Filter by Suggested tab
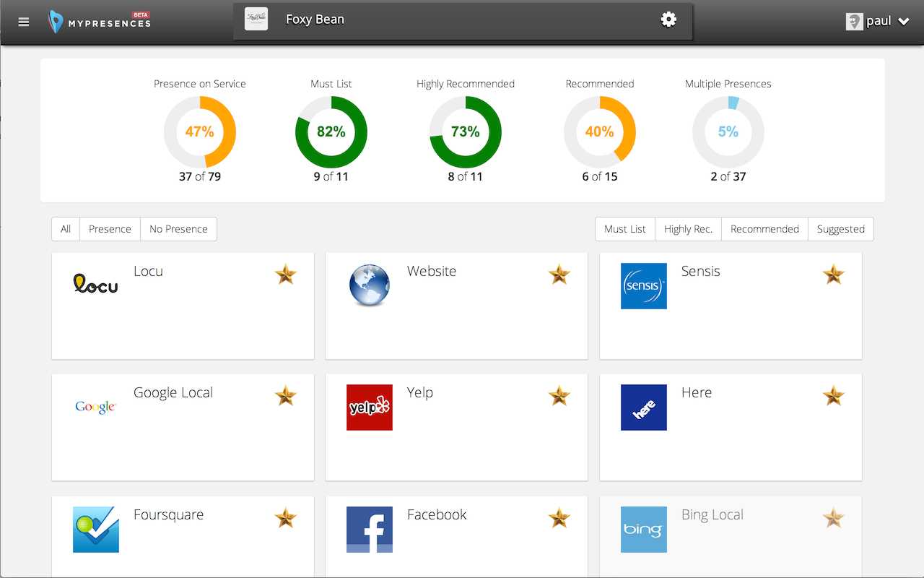Viewport: 924px width, 578px height. coord(841,229)
